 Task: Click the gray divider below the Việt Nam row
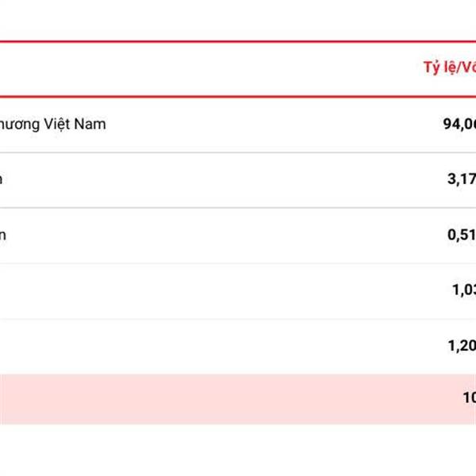click(238, 152)
